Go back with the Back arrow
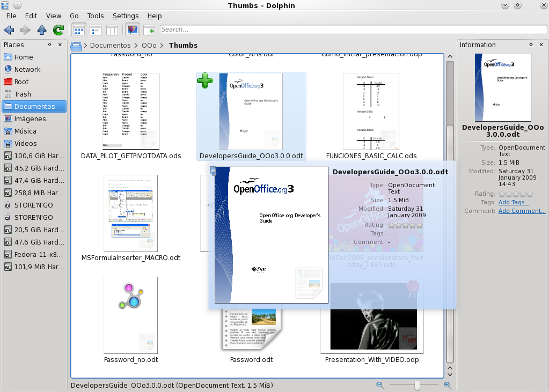Viewport: 549px width, 392px height. (x=9, y=30)
